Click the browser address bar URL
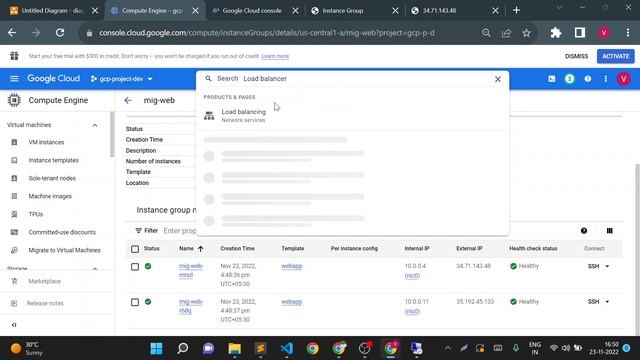This screenshot has height=360, width=640. (267, 33)
